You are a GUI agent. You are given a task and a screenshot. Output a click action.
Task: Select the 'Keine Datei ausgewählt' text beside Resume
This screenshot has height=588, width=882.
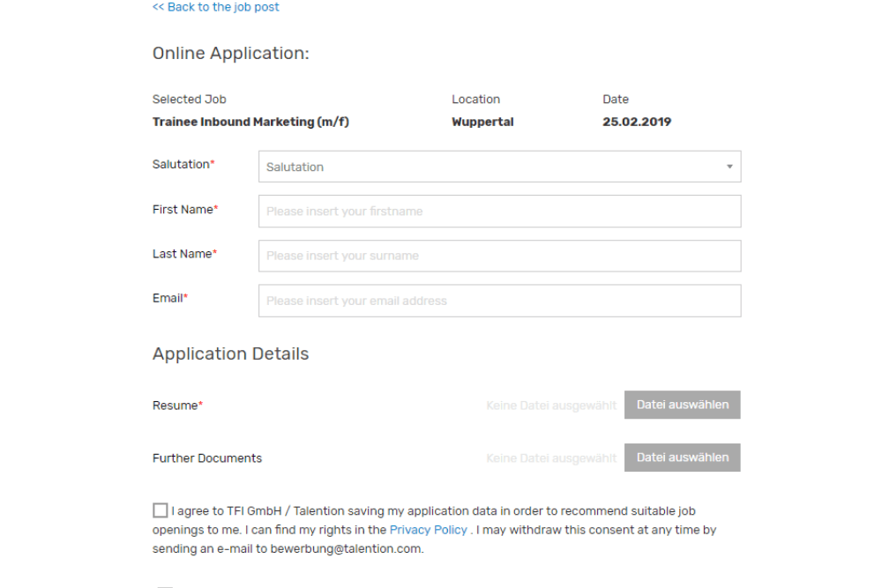(551, 406)
